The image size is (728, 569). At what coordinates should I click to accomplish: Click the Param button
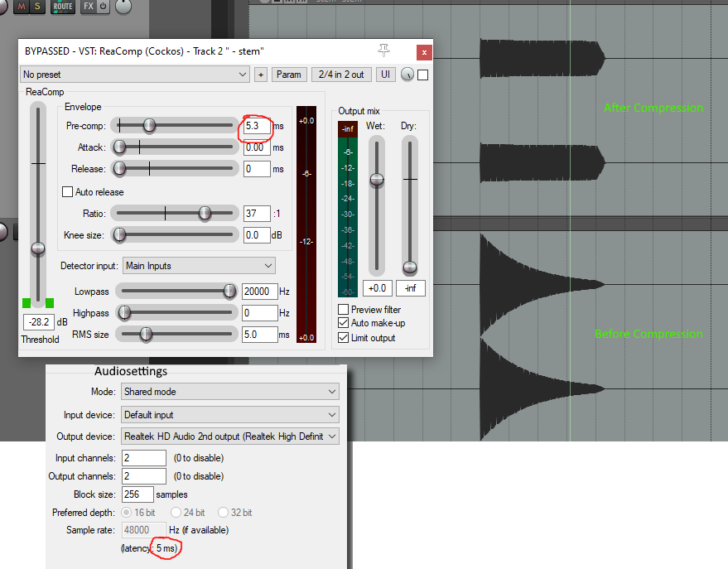tap(289, 75)
